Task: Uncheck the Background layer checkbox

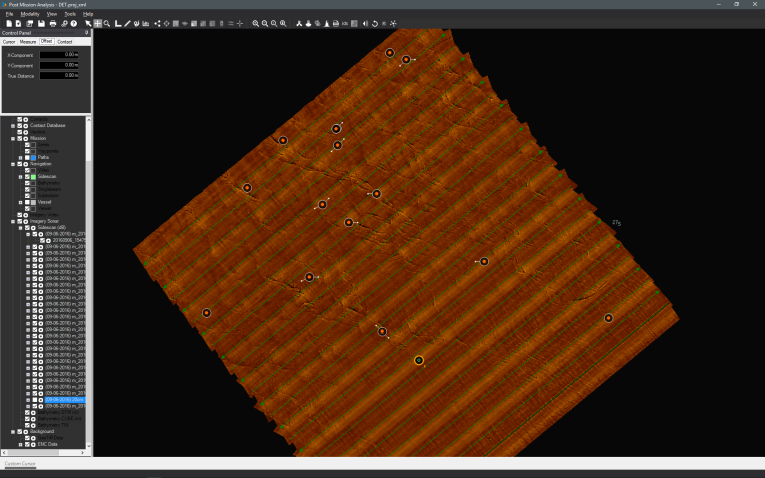Action: point(20,432)
